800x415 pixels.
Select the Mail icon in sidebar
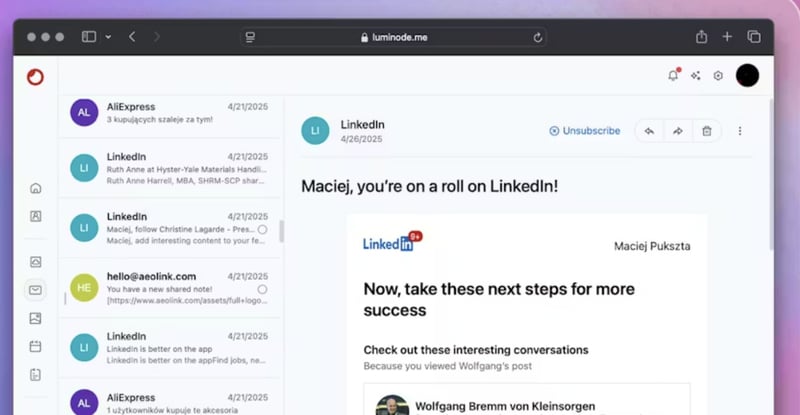click(x=36, y=290)
